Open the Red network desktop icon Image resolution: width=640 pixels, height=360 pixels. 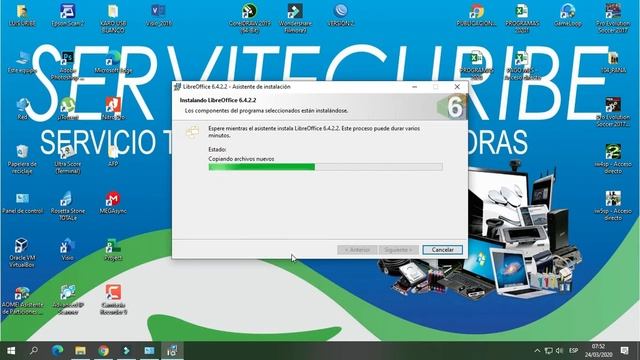click(x=22, y=109)
